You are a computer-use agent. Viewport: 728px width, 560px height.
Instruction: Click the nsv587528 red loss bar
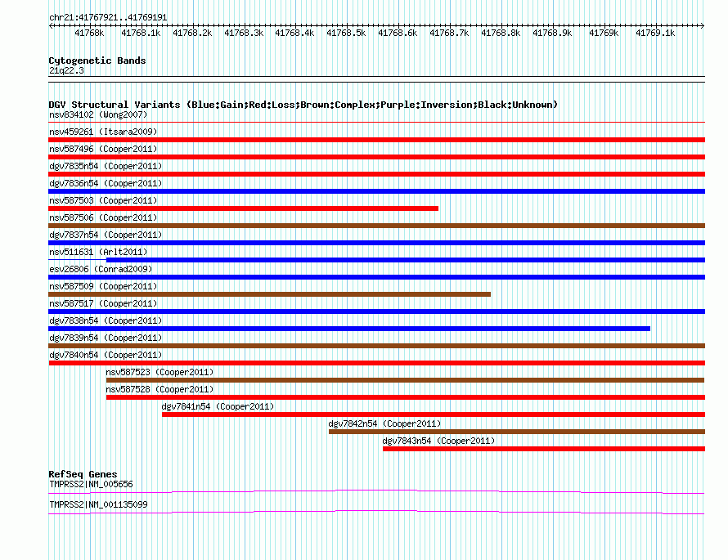tap(406, 397)
